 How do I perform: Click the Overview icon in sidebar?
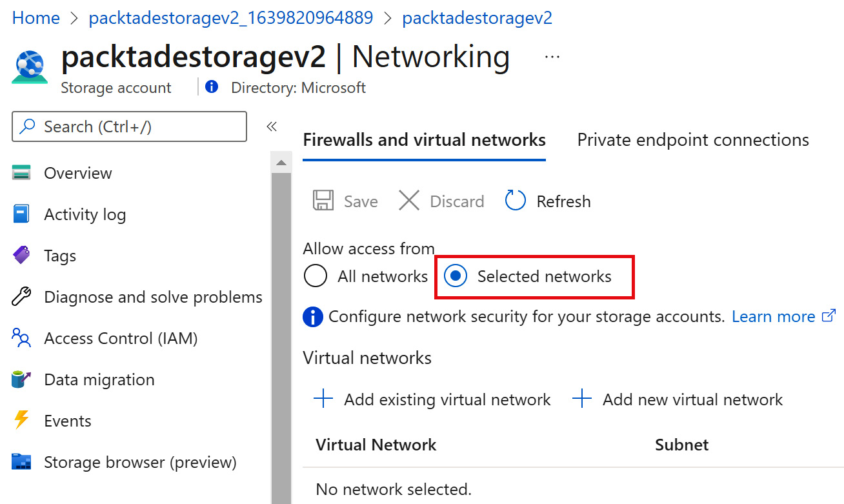tap(21, 173)
